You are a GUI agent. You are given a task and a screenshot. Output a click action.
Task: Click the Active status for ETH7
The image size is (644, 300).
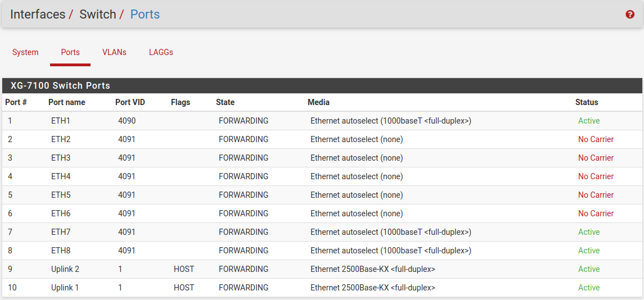589,232
